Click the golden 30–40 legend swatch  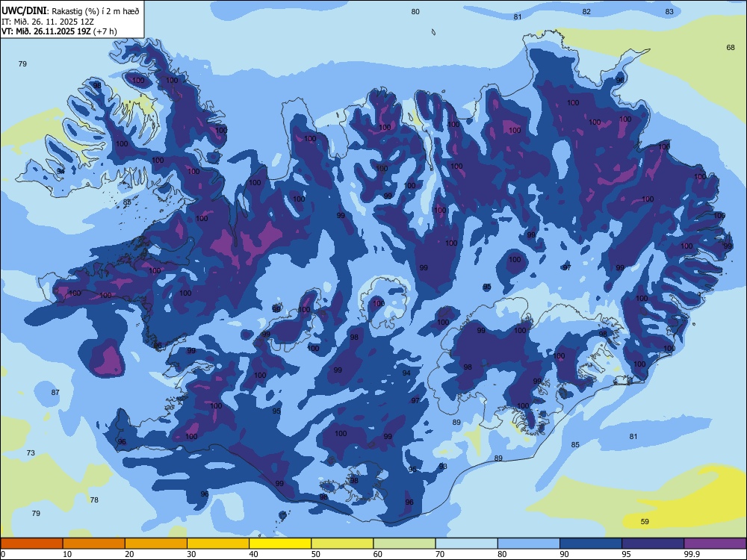(218, 544)
